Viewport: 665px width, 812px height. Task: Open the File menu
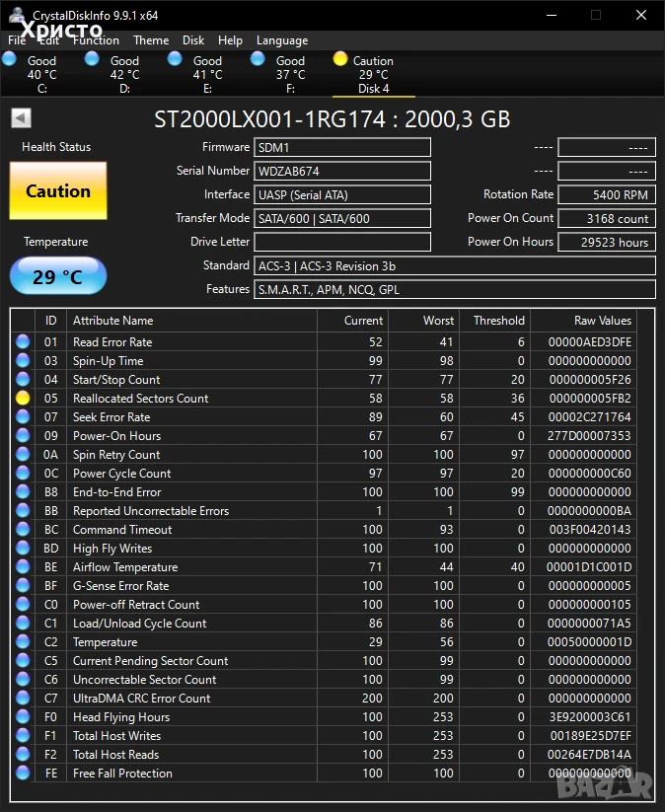tap(17, 40)
